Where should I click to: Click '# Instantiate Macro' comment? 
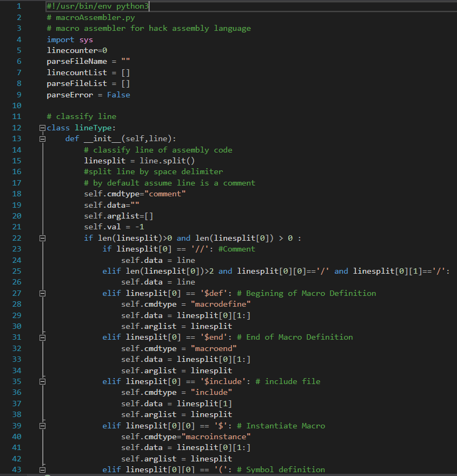[281, 426]
